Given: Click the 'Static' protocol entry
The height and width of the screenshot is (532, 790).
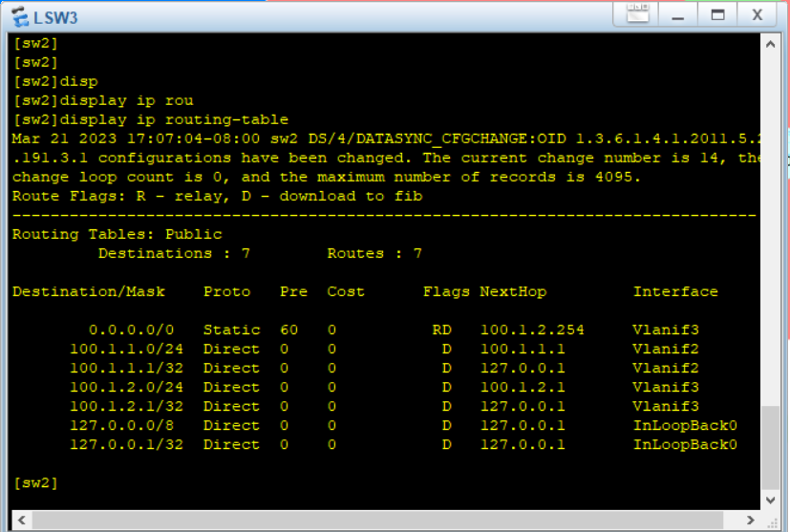Looking at the screenshot, I should point(232,330).
